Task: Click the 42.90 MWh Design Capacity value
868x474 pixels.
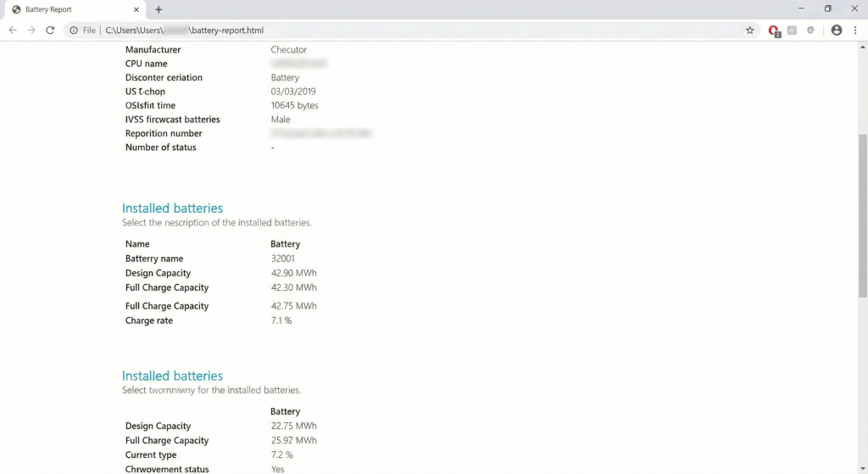Action: coord(293,273)
